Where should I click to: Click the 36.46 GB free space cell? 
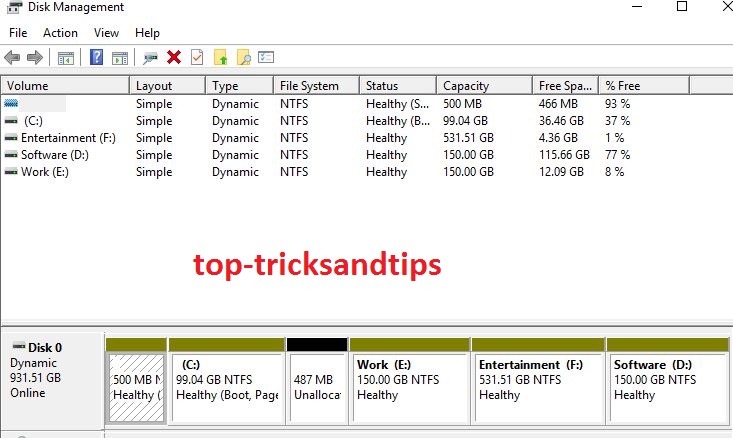pos(561,121)
